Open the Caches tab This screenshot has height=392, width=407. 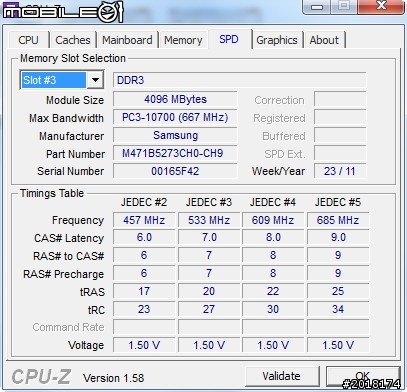(73, 40)
